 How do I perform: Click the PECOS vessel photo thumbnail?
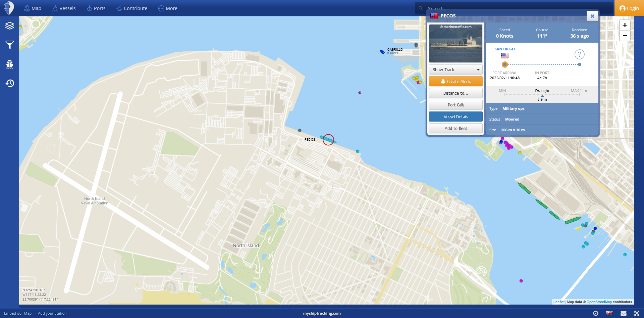click(456, 43)
